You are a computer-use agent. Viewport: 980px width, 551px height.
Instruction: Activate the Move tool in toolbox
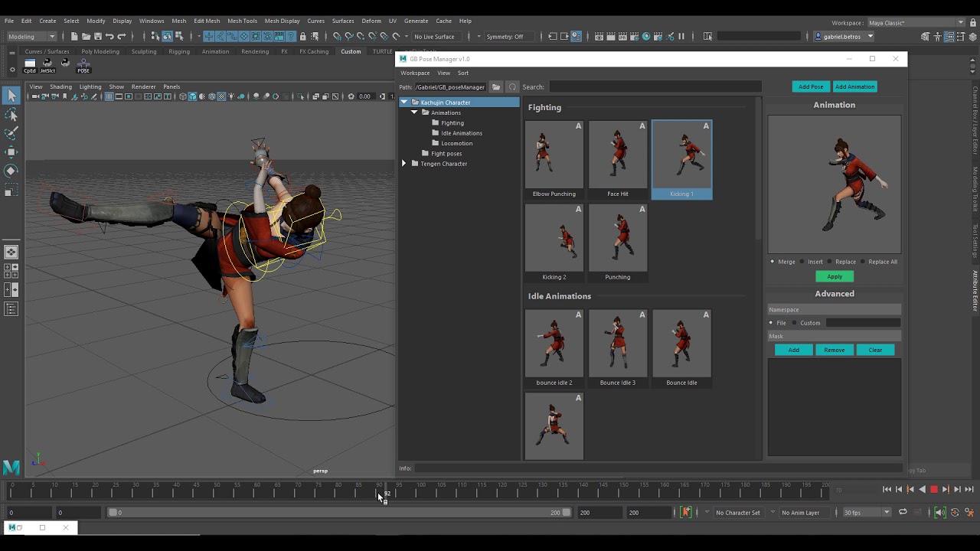(11, 152)
